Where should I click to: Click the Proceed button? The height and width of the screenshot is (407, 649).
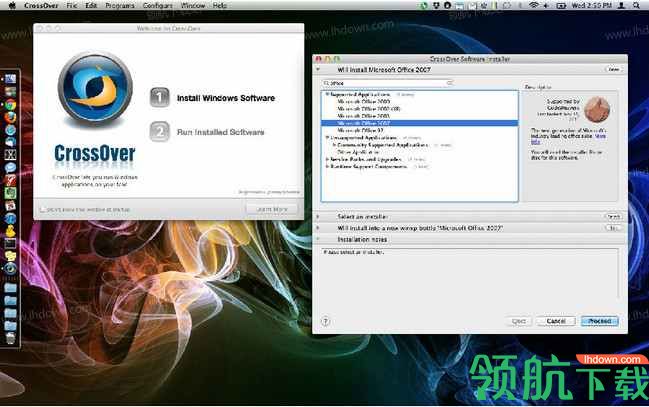pyautogui.click(x=600, y=321)
